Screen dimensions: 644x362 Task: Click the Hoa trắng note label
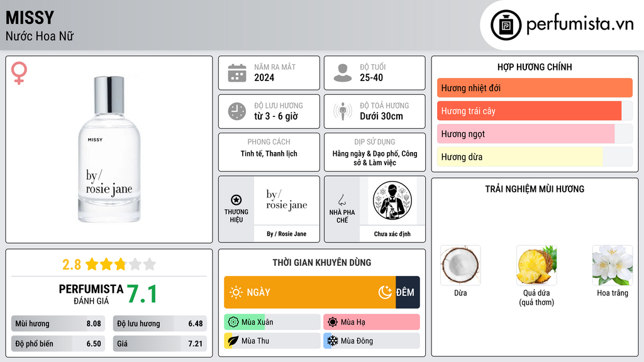pos(613,293)
